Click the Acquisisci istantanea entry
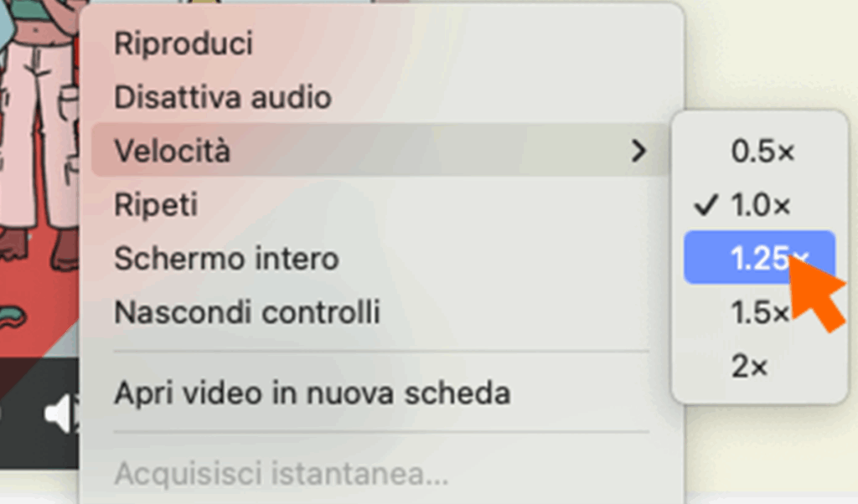This screenshot has height=504, width=858. click(x=281, y=475)
